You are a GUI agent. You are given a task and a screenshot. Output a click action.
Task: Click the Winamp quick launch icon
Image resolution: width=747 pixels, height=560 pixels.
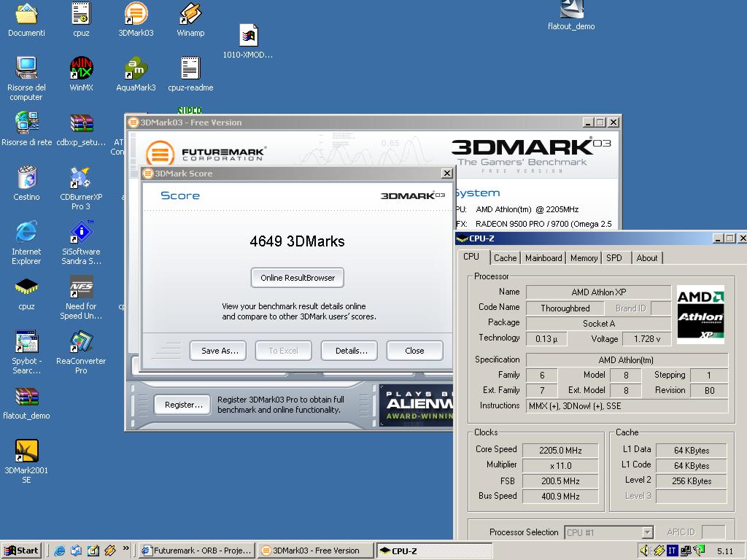coord(110,551)
